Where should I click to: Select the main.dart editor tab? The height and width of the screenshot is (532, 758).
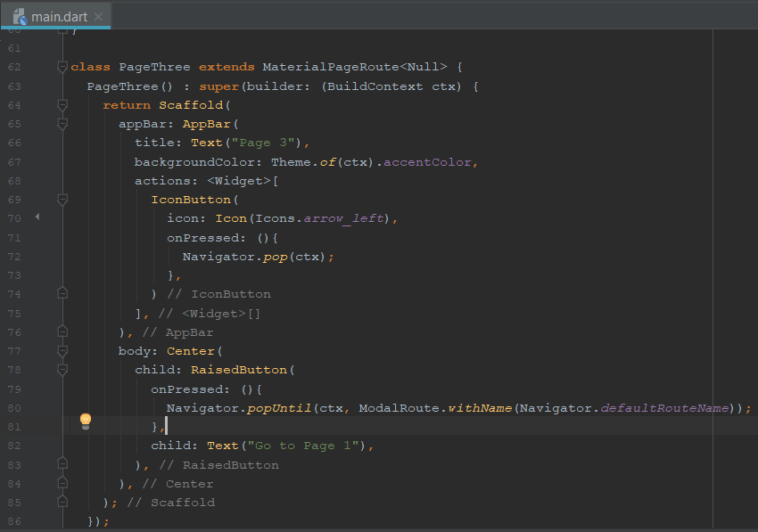pyautogui.click(x=56, y=16)
